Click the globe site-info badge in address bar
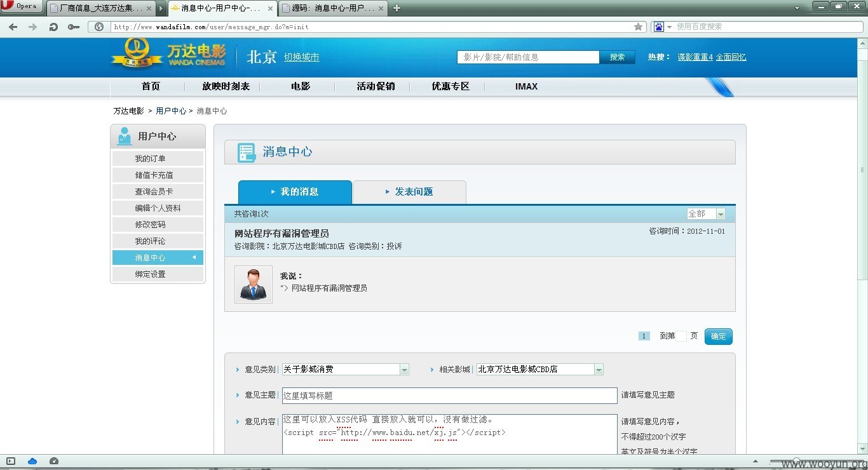The image size is (868, 470). 99,27
